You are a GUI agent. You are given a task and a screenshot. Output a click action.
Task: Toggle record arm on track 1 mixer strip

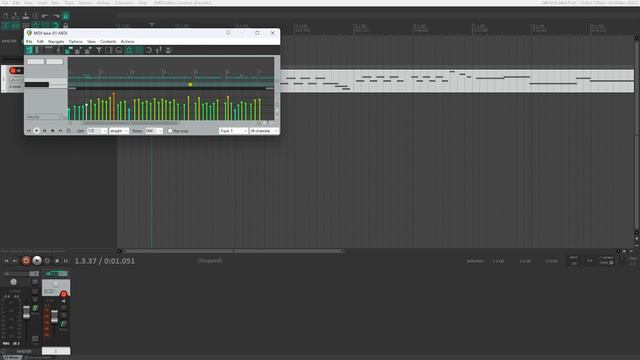[63, 294]
